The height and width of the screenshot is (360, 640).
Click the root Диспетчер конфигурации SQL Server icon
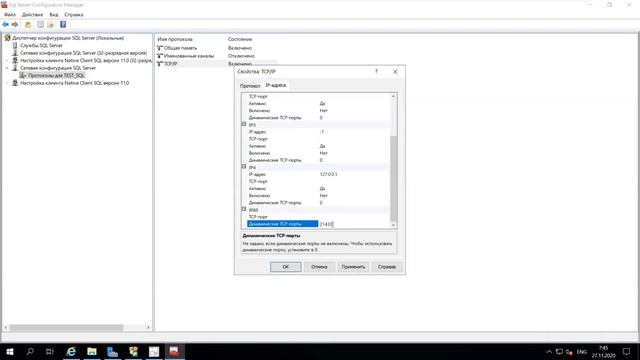pyautogui.click(x=7, y=38)
